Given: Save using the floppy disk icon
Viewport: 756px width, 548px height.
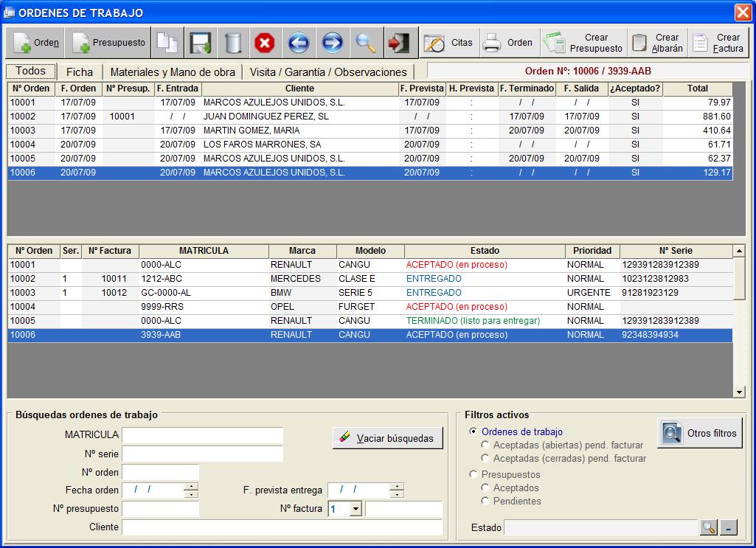Looking at the screenshot, I should point(200,43).
